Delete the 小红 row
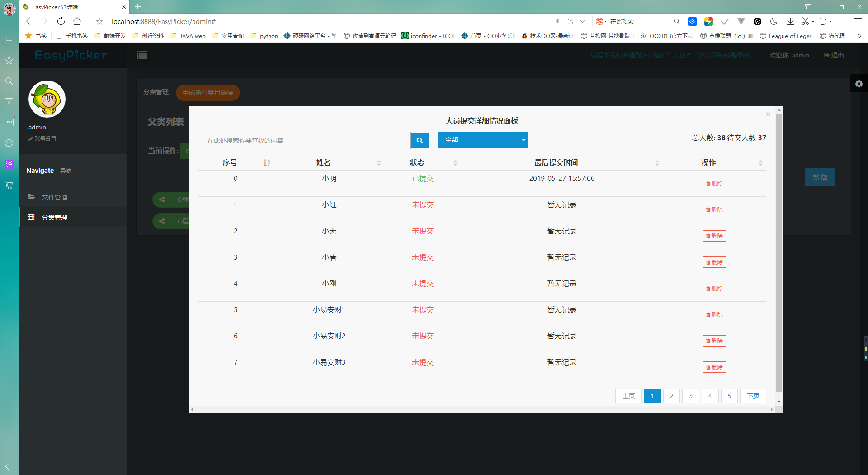Image resolution: width=868 pixels, height=475 pixels. pos(714,210)
